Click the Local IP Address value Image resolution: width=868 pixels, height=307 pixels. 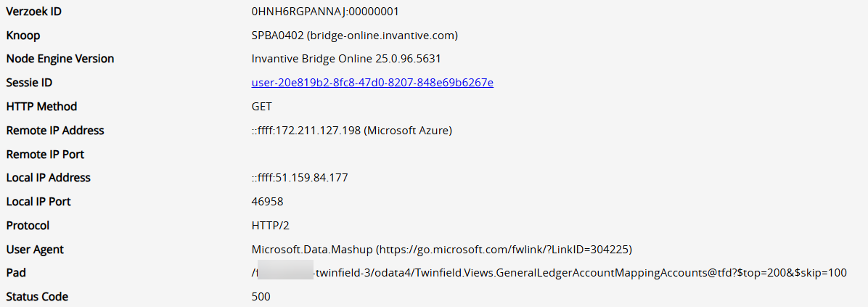coord(300,178)
